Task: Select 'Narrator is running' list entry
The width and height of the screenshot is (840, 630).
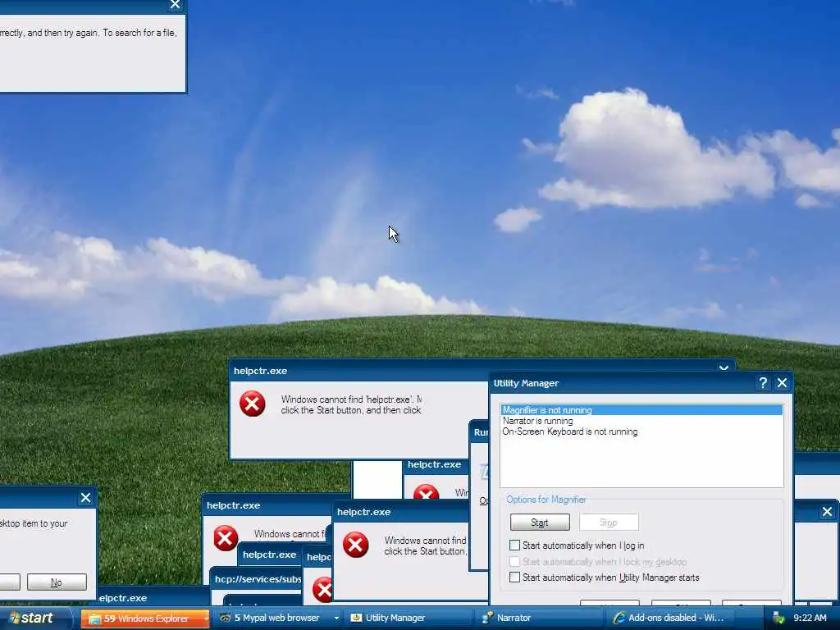Action: 538,421
